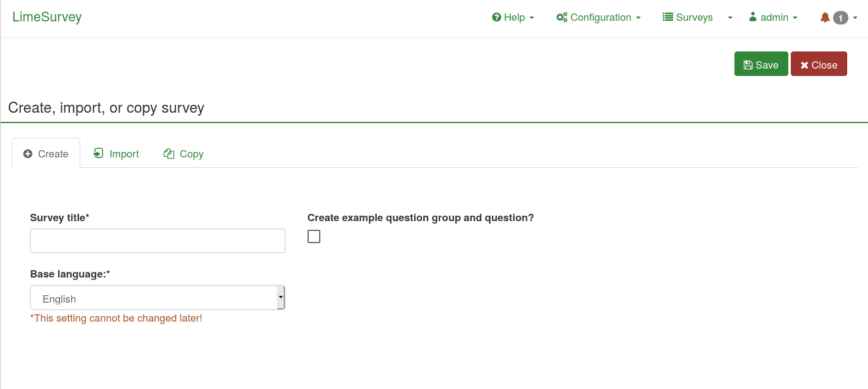The height and width of the screenshot is (389, 868).
Task: Click the green Save button
Action: 761,64
